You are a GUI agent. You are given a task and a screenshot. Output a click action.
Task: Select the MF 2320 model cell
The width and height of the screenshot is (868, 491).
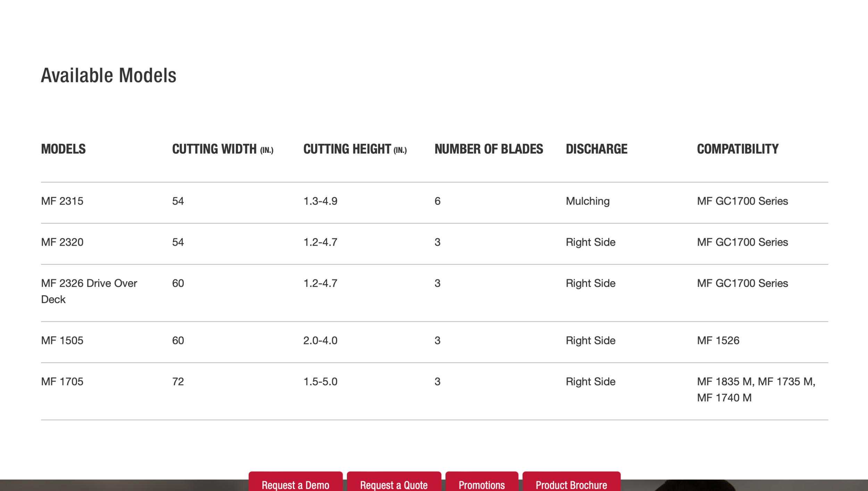(62, 242)
